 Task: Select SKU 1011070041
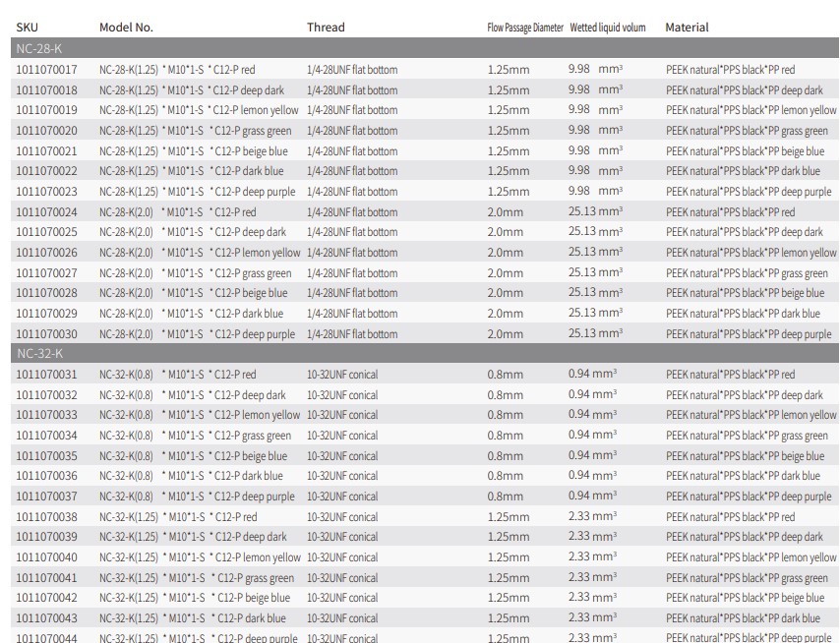46,578
